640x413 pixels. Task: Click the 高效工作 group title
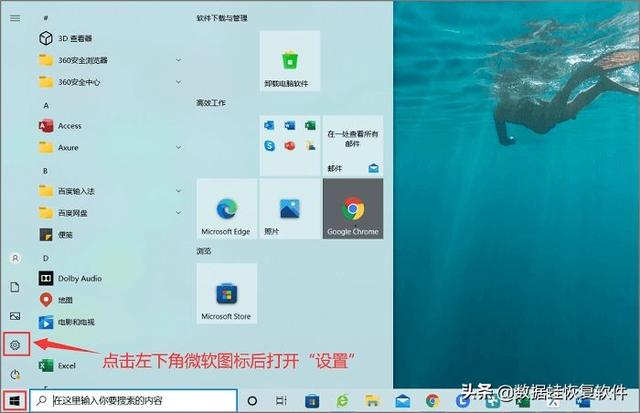click(x=211, y=103)
